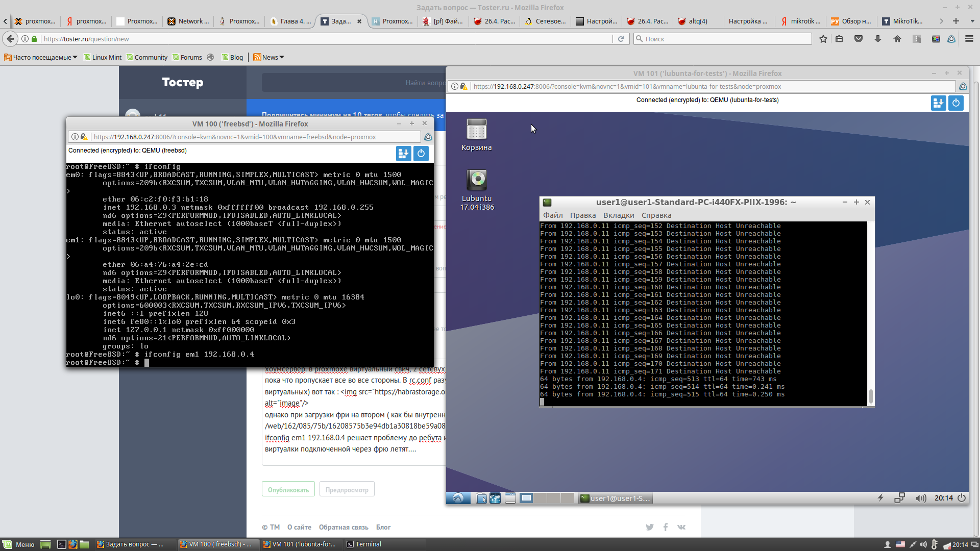Open a new tab with plus button
Image resolution: width=980 pixels, height=551 pixels.
tap(956, 21)
